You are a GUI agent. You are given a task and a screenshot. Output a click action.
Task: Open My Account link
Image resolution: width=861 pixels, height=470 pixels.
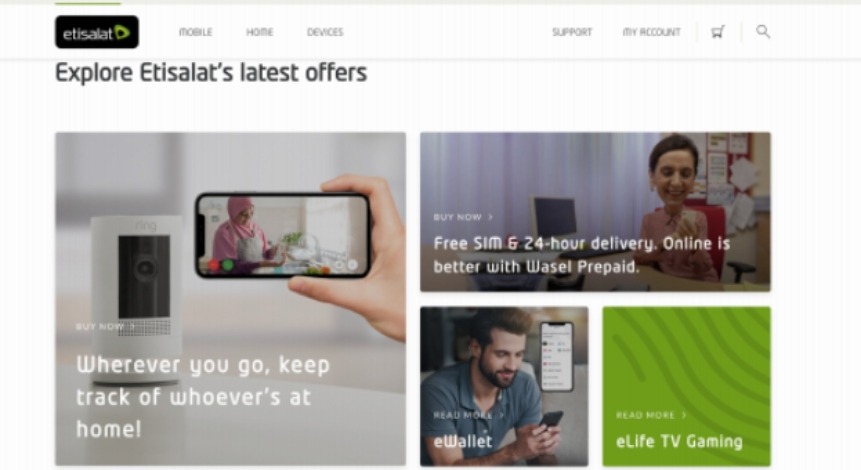tap(651, 32)
